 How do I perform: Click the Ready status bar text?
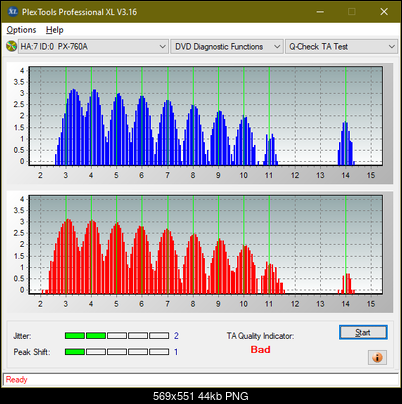16,379
